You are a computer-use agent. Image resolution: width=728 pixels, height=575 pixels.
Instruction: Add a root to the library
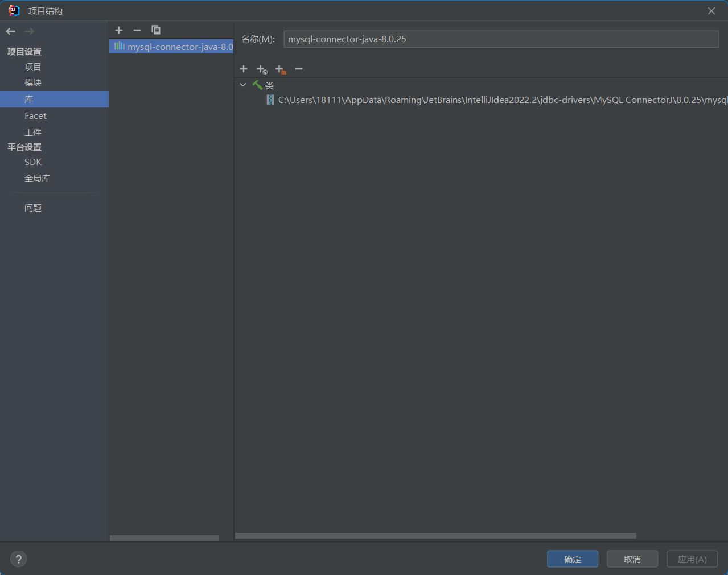pos(244,69)
